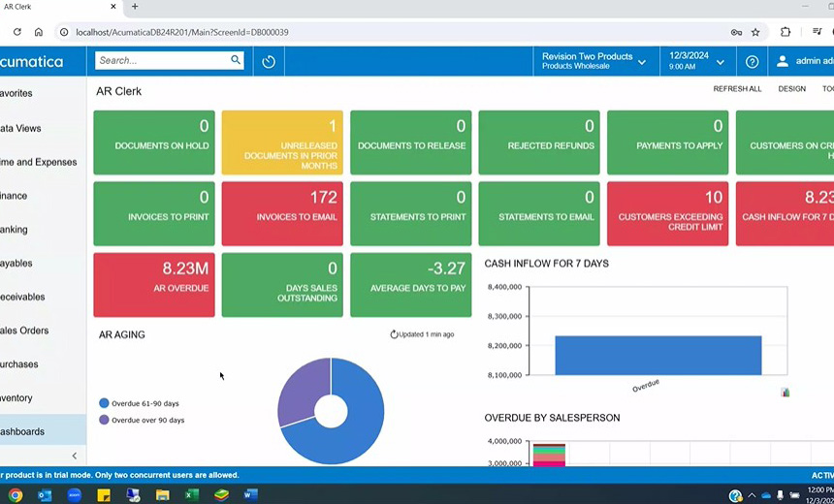Image resolution: width=834 pixels, height=504 pixels.
Task: Open a new browser tab
Action: coord(135,7)
